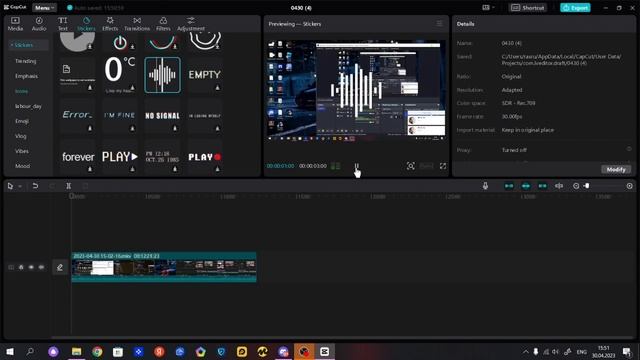Download the PLAY red dot sticker
The width and height of the screenshot is (640, 360).
pyautogui.click(x=218, y=169)
